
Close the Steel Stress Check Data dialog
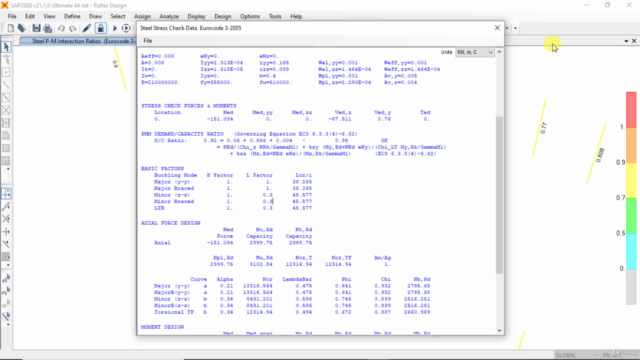(497, 28)
